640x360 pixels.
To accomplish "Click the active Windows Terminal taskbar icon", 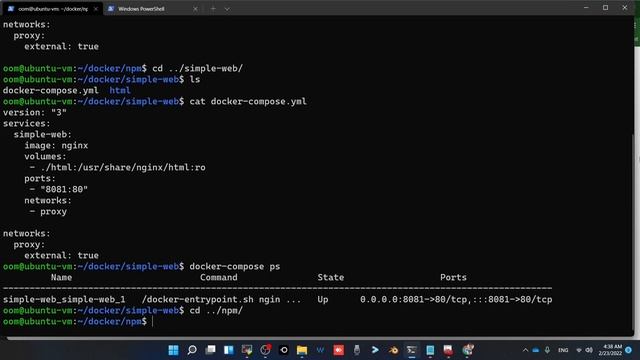I will [411, 350].
